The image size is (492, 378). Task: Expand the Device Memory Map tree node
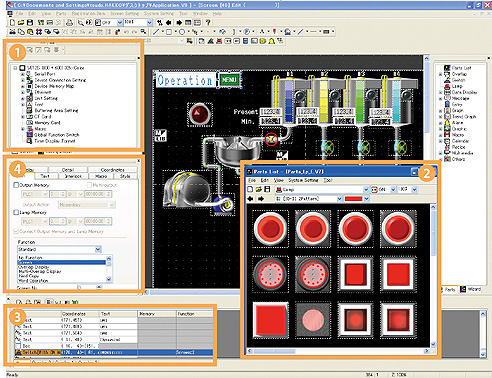[23, 86]
